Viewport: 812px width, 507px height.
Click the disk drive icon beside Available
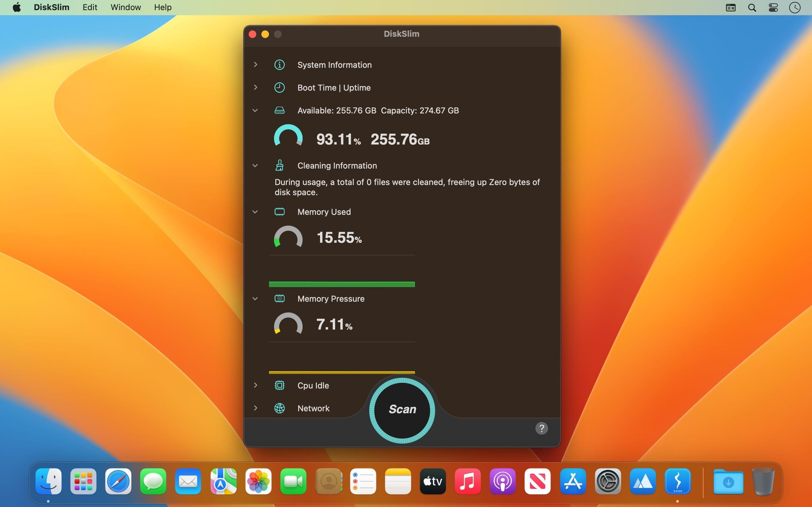pyautogui.click(x=279, y=110)
